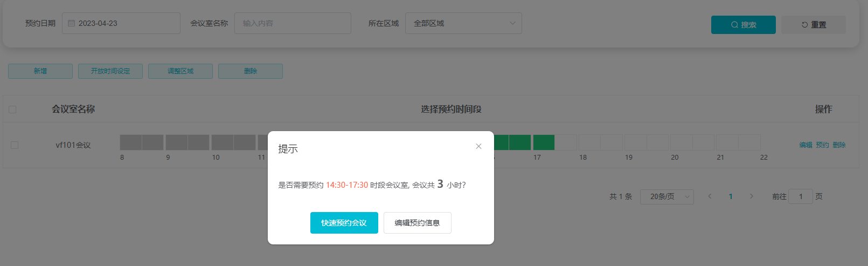This screenshot has width=868, height=266.
Task: Select the 10:30 gray time slot
Action: click(245, 142)
